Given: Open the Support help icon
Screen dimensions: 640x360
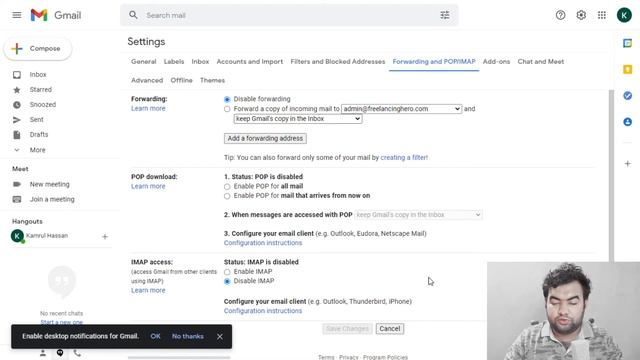Looking at the screenshot, I should coord(560,15).
